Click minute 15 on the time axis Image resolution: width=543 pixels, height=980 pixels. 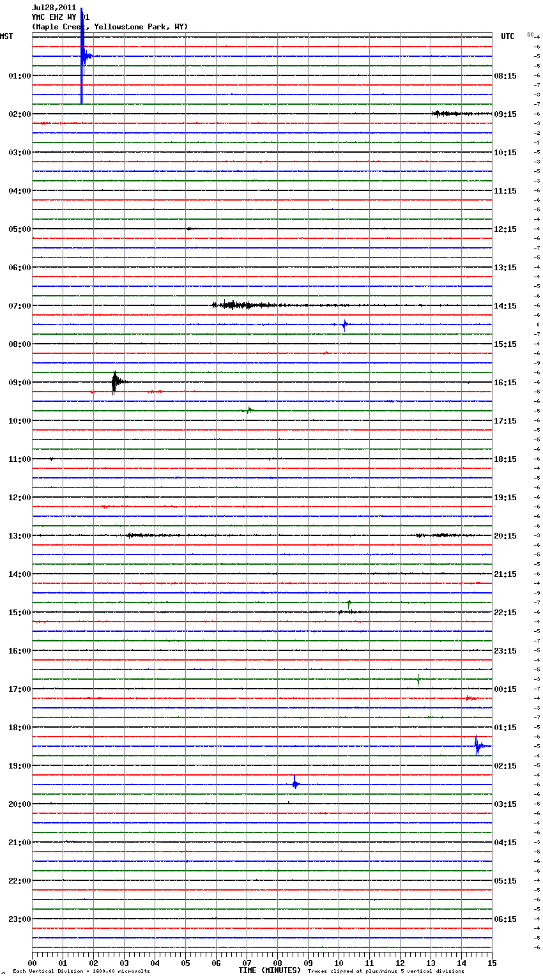pos(492,963)
